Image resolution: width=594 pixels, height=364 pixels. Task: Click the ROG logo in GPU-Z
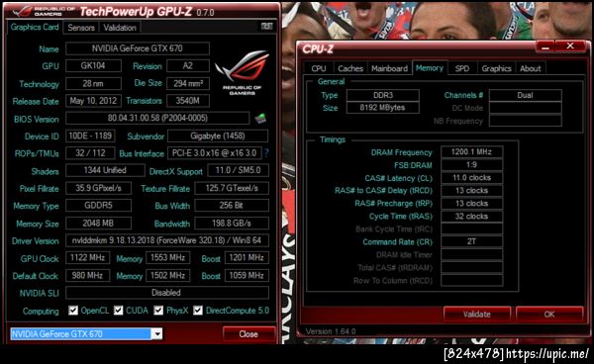coord(242,73)
